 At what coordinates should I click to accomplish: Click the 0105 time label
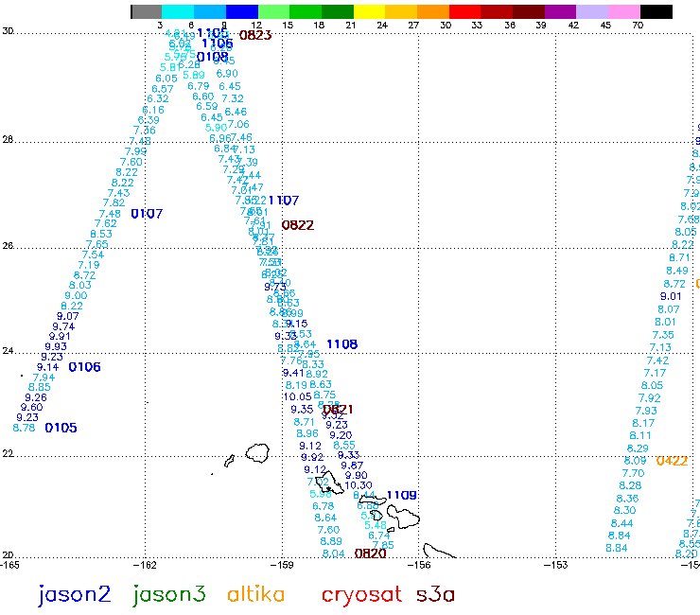tap(61, 428)
